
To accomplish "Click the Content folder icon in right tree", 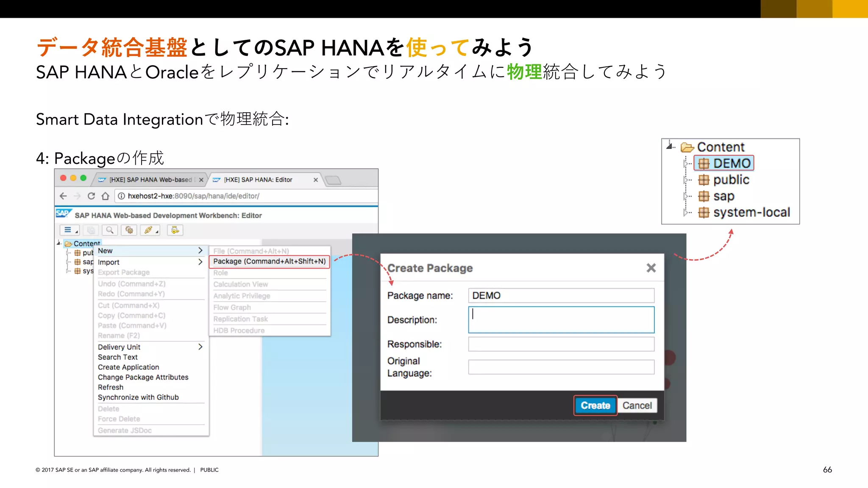I will [687, 147].
